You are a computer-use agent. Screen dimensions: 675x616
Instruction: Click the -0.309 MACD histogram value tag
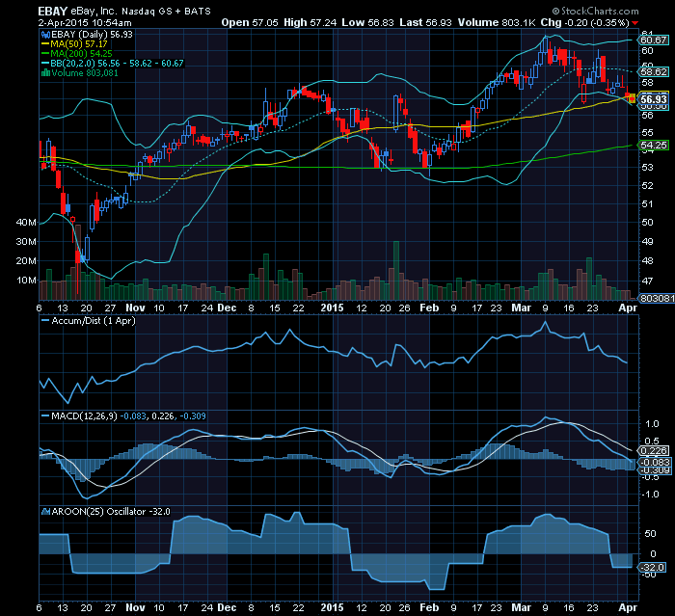[655, 471]
